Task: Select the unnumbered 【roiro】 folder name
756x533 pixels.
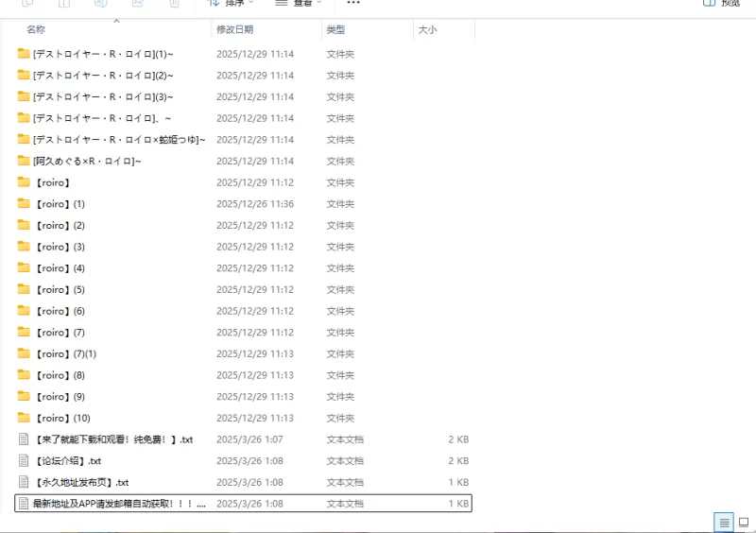Action: pos(53,182)
